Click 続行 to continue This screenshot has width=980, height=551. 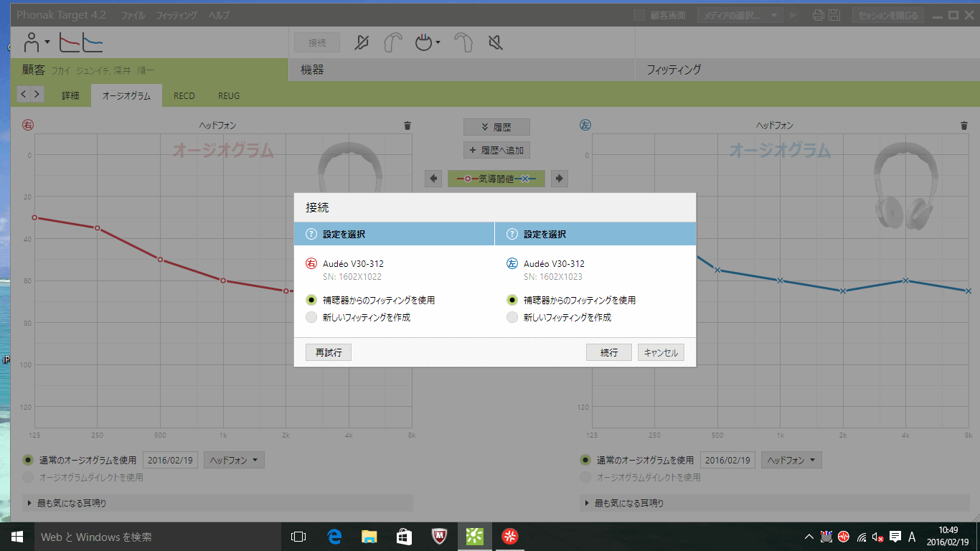[609, 352]
